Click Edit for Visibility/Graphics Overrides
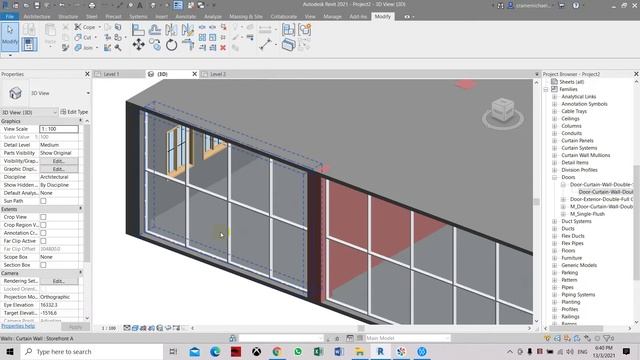 click(59, 161)
